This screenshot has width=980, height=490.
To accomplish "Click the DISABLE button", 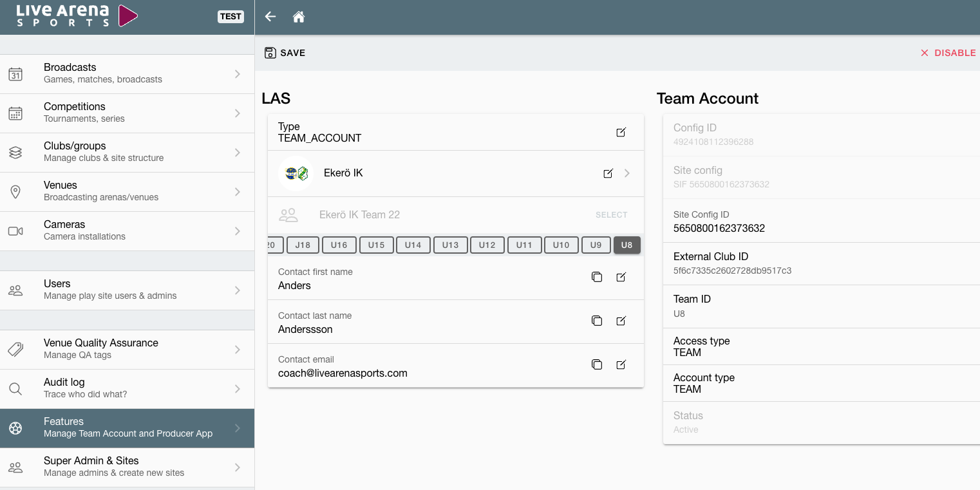I will click(948, 53).
